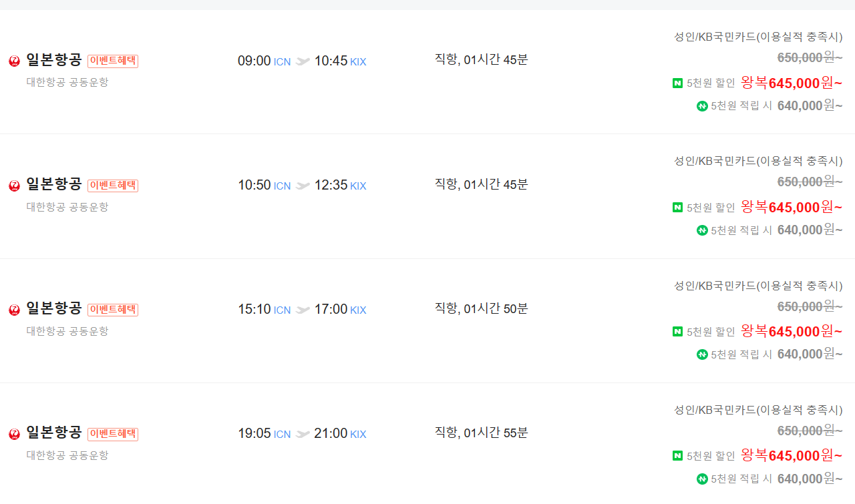The width and height of the screenshot is (855, 504).
Task: Select the 이벤트혜택 badge on the 09:00 flight
Action: 112,60
